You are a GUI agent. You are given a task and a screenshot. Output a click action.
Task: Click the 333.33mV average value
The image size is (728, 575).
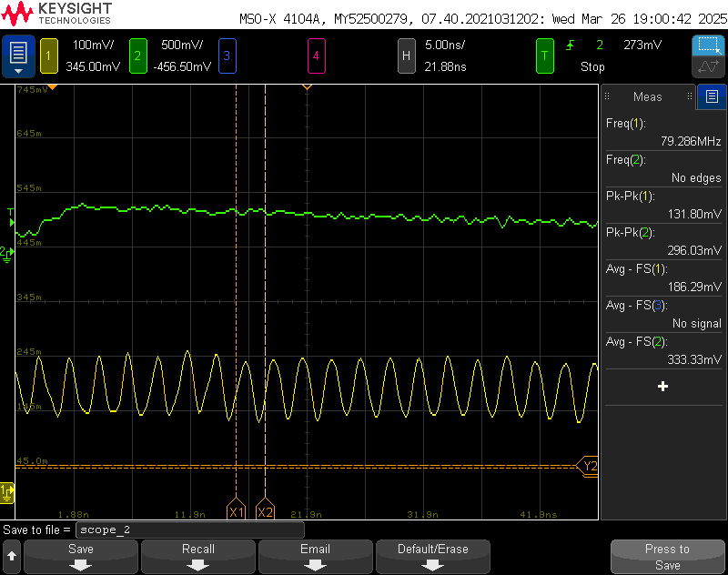[x=694, y=359]
